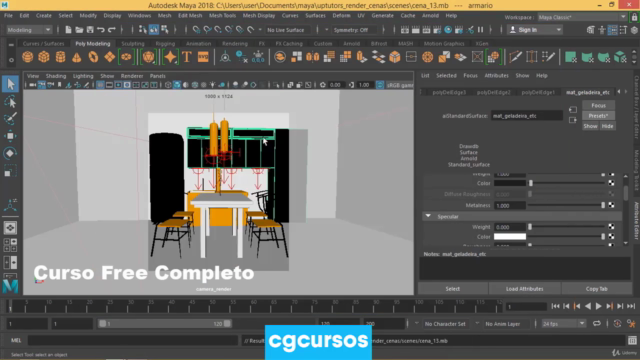The width and height of the screenshot is (640, 360).
Task: Open the 24 fps dropdown
Action: [x=563, y=324]
